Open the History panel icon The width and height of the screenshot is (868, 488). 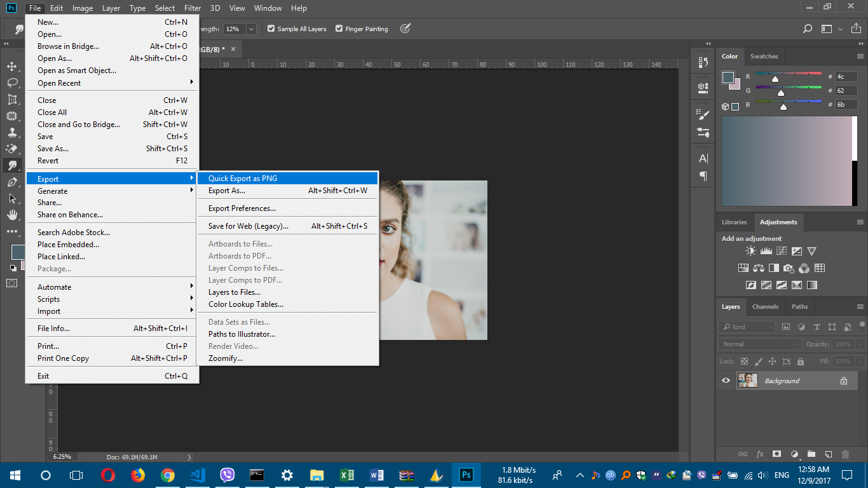coord(703,62)
